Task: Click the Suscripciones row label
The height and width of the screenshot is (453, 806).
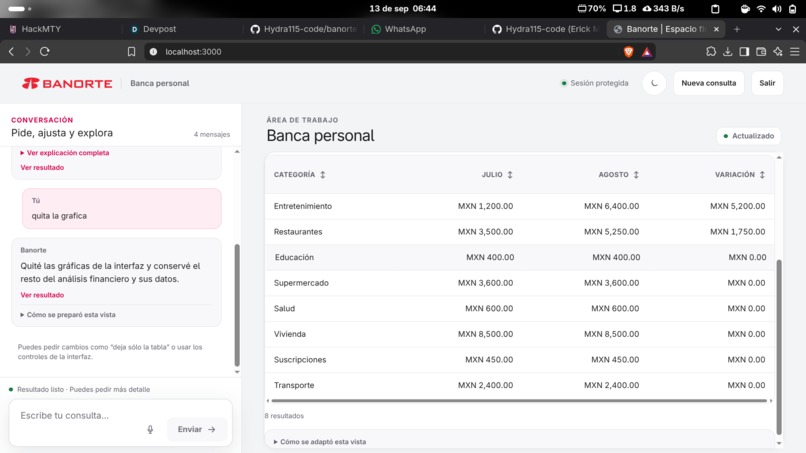Action: pyautogui.click(x=300, y=360)
